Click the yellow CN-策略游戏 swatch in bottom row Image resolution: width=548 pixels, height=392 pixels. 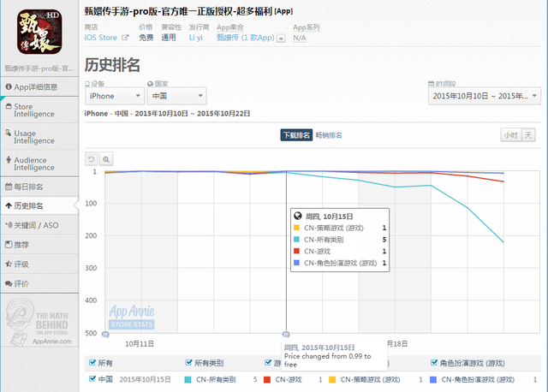(x=332, y=380)
